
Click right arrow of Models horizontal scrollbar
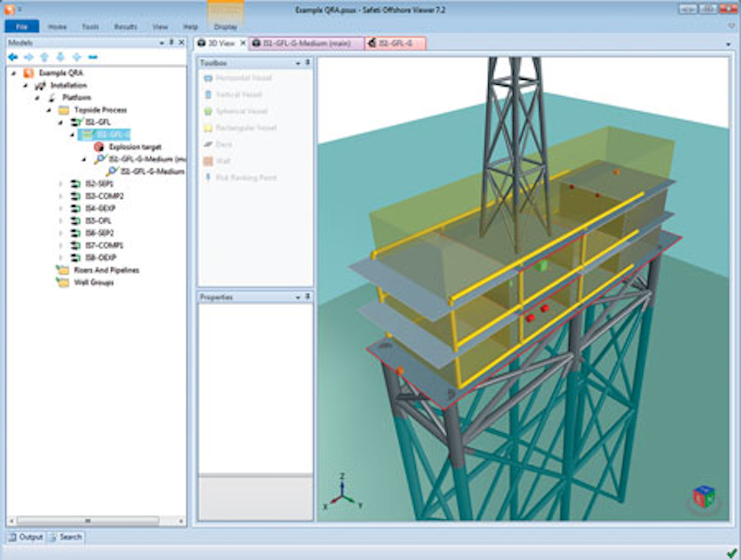tap(181, 521)
